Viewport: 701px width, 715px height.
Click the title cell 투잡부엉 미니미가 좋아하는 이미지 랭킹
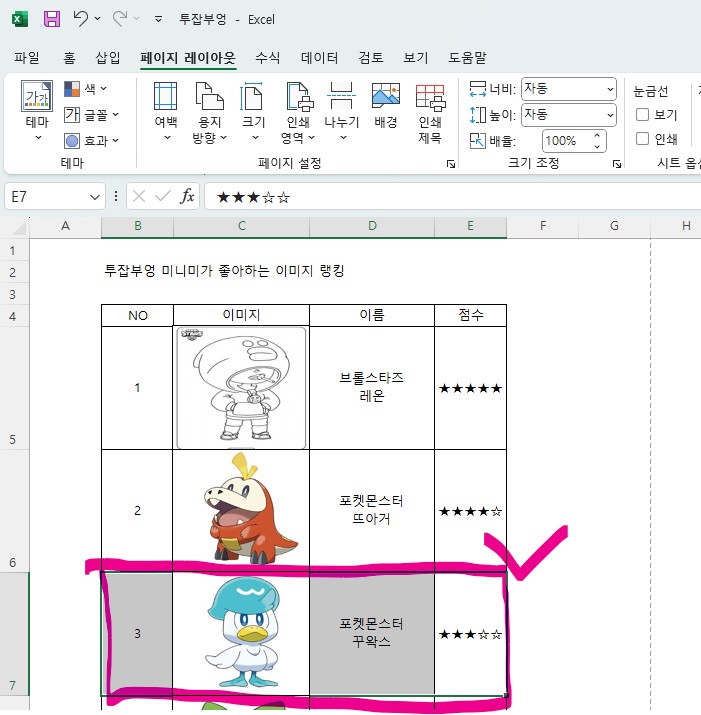[x=224, y=271]
